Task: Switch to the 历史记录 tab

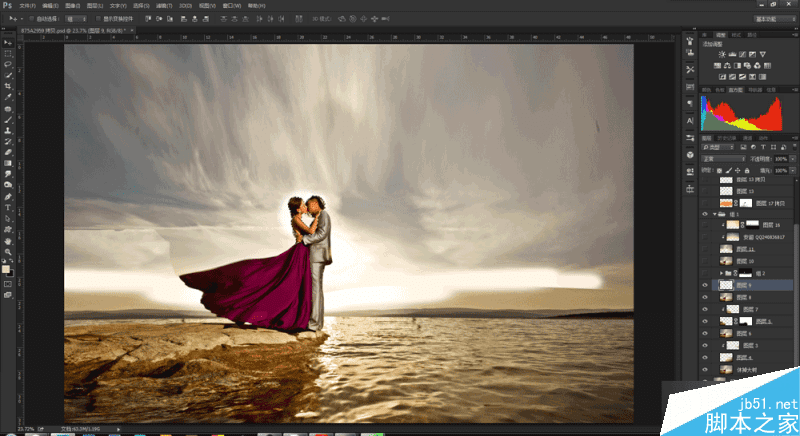Action: click(x=727, y=138)
